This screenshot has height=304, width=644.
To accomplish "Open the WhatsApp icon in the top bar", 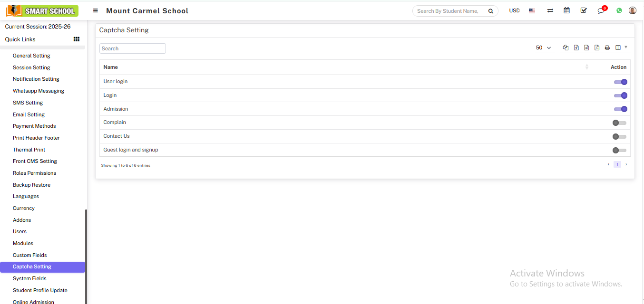I will (x=619, y=10).
